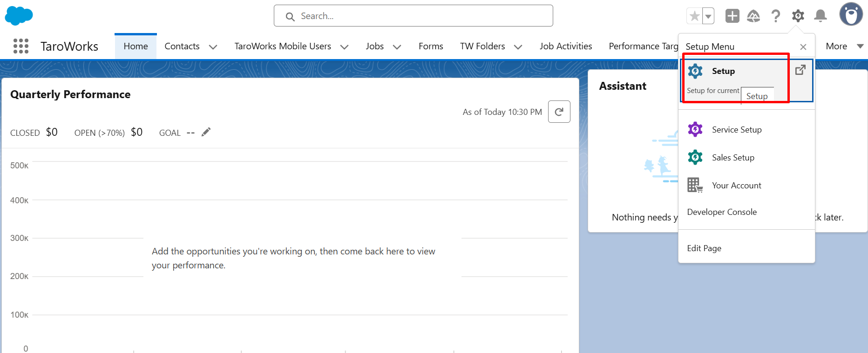Click the CLOSED $0 value
The width and height of the screenshot is (868, 353).
point(52,132)
